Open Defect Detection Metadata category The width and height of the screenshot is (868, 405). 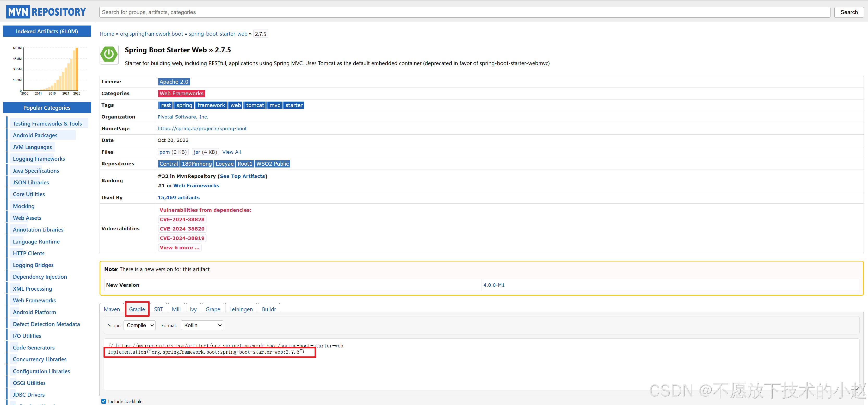[x=46, y=324]
